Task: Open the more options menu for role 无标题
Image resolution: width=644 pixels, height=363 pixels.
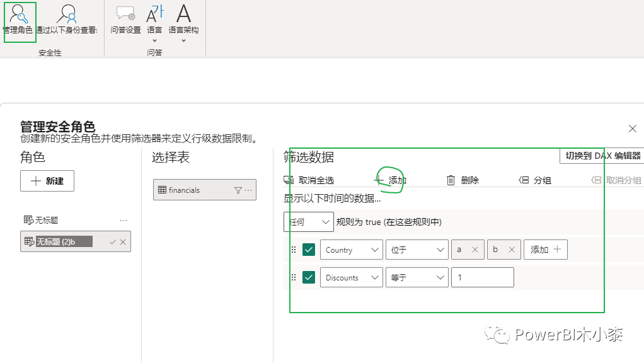Action: pos(124,220)
